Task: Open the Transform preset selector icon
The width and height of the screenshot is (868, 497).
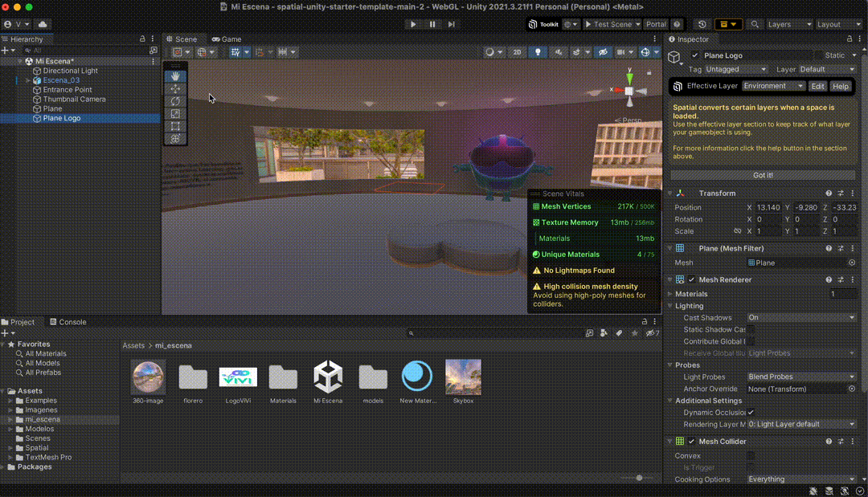Action: click(x=841, y=194)
